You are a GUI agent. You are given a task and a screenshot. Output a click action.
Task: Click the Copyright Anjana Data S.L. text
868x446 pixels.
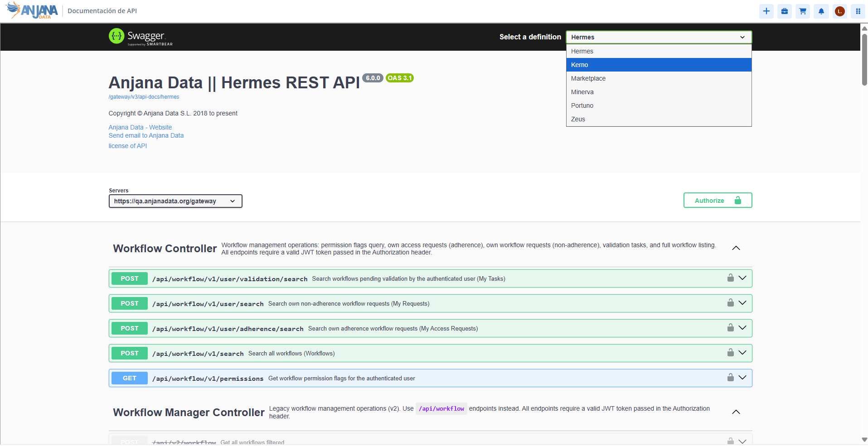pyautogui.click(x=173, y=113)
